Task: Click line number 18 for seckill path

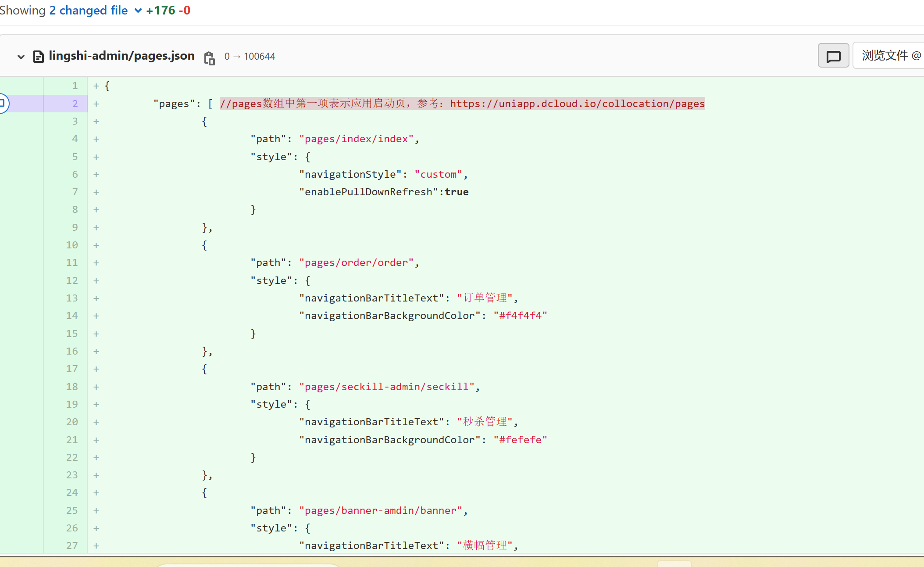Action: click(72, 387)
